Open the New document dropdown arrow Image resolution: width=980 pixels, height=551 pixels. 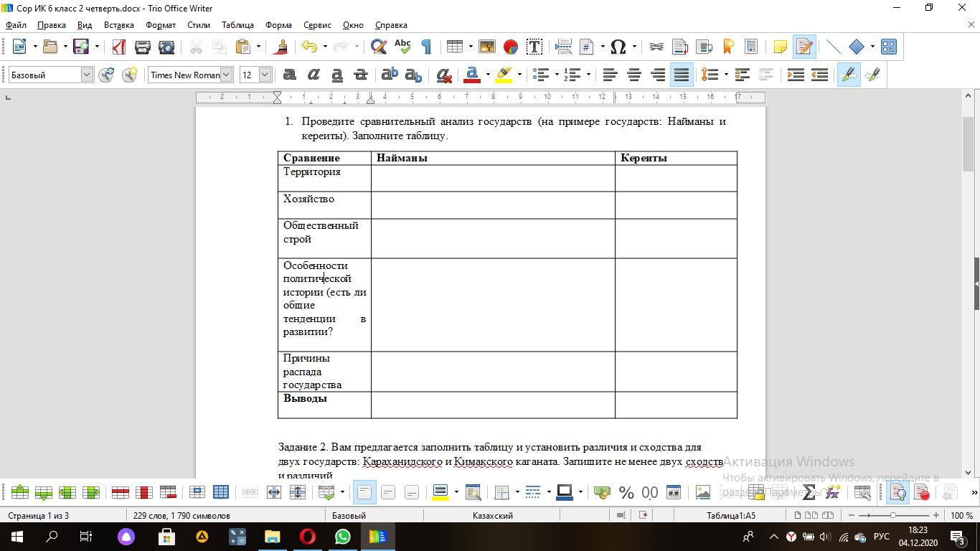(x=34, y=47)
